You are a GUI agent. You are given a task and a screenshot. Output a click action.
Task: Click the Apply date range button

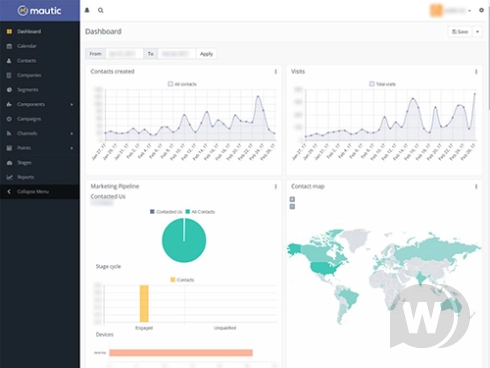[x=206, y=54]
